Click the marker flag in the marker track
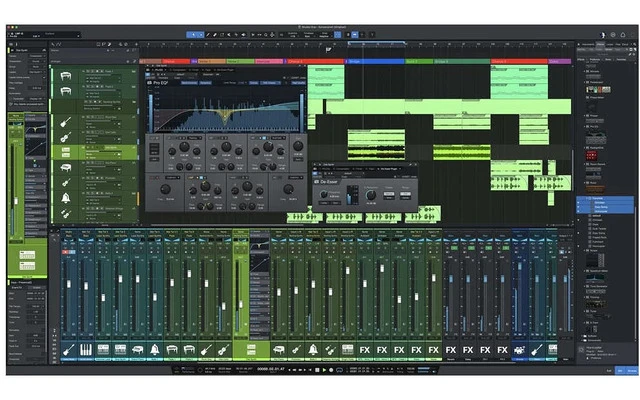Screen dimensions: 640x400 click(328, 50)
